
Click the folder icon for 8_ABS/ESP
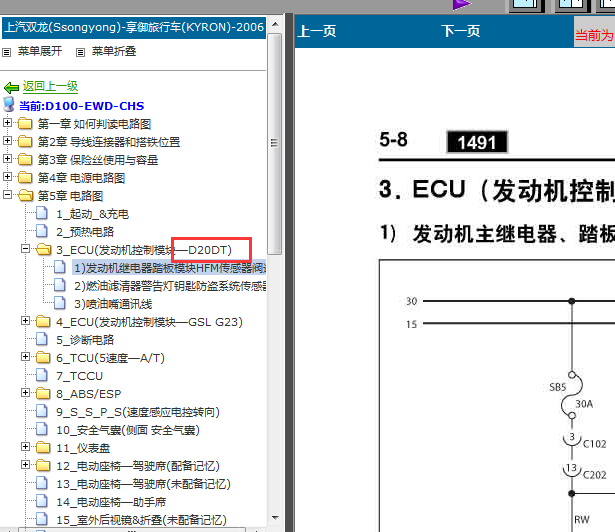coord(43,394)
